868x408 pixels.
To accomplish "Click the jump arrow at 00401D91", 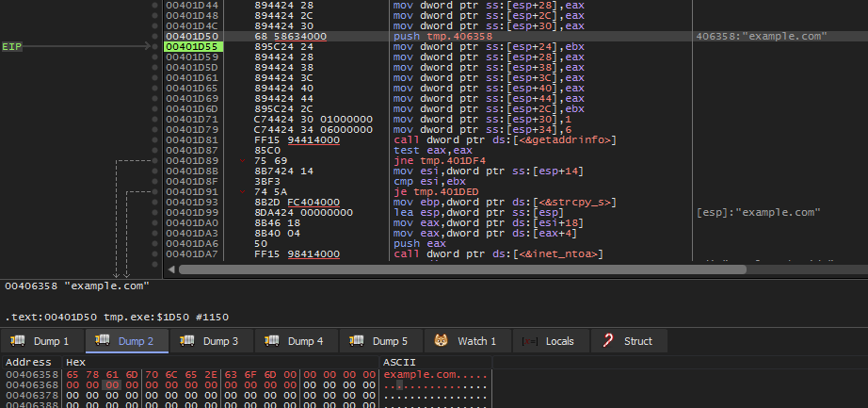I will coord(243,192).
